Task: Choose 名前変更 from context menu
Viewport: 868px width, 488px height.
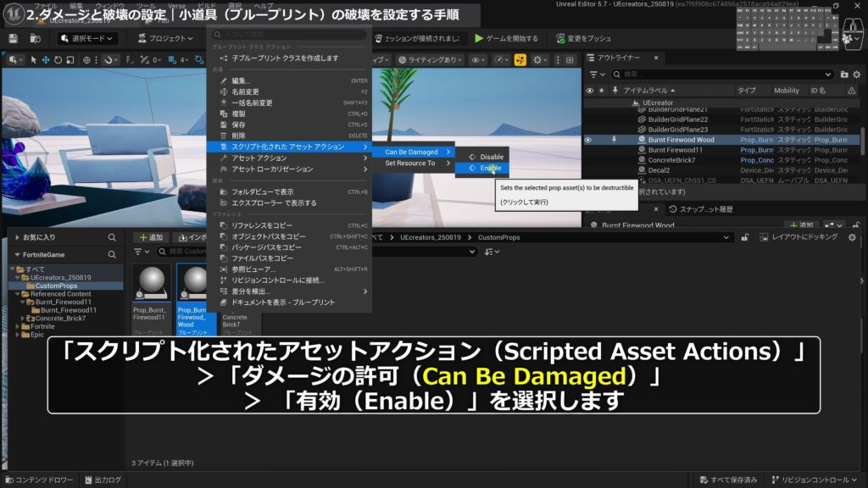Action: click(x=289, y=91)
